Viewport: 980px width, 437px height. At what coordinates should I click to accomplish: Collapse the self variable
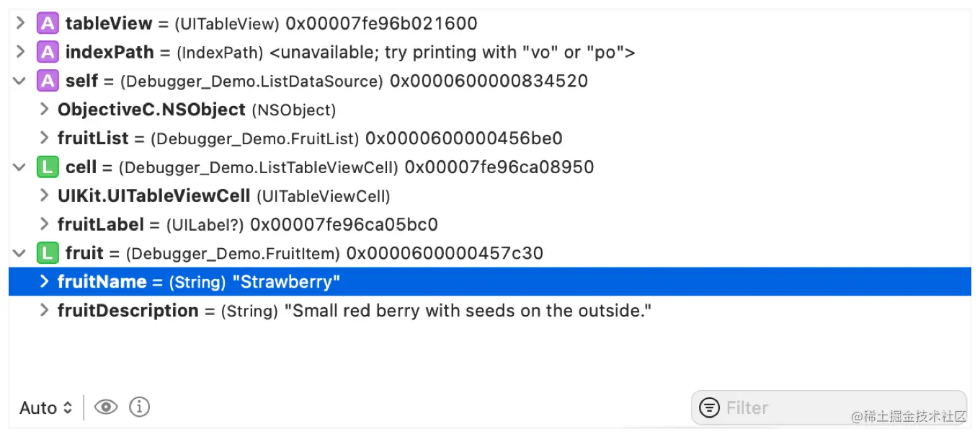point(19,81)
